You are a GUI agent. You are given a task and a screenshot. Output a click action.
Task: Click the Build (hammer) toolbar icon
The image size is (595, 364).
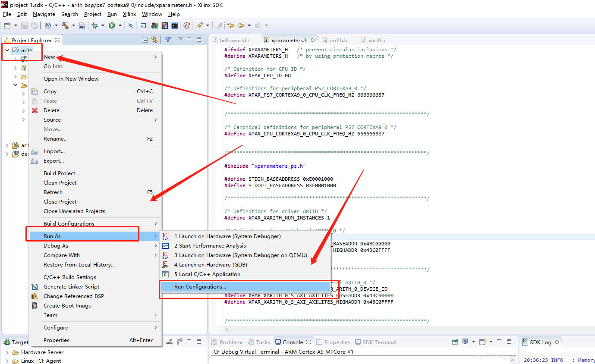65,26
